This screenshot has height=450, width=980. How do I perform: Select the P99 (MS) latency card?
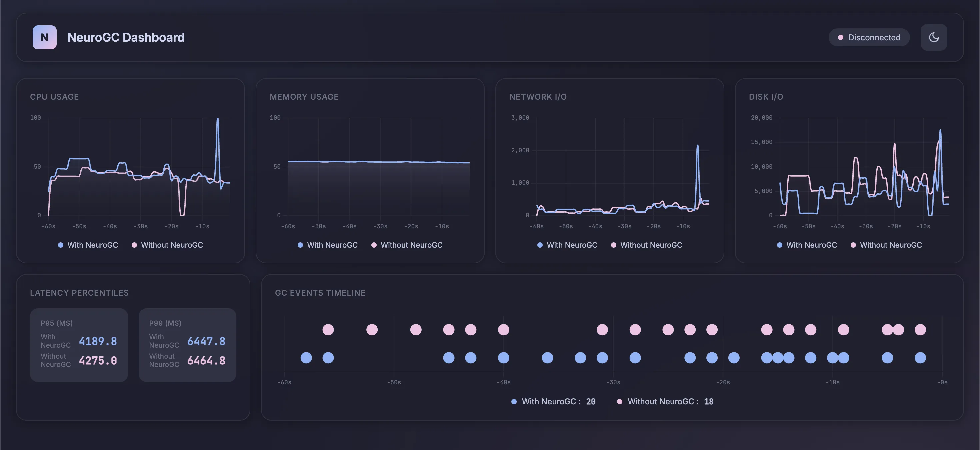pyautogui.click(x=187, y=345)
